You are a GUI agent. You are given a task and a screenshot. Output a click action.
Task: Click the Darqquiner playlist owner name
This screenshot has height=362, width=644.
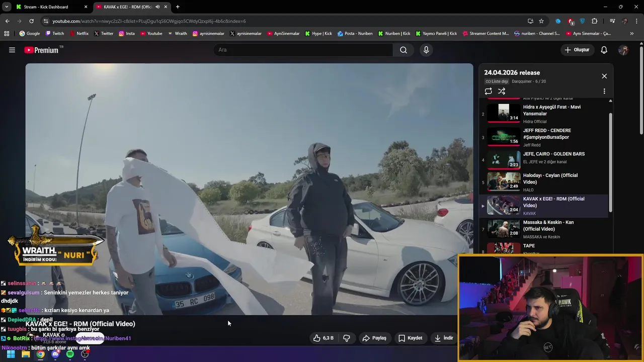pyautogui.click(x=523, y=81)
